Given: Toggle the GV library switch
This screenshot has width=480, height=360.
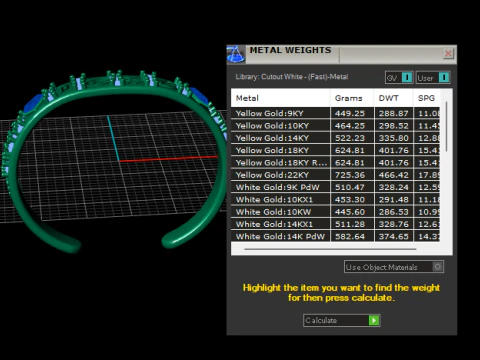Looking at the screenshot, I should [x=399, y=78].
